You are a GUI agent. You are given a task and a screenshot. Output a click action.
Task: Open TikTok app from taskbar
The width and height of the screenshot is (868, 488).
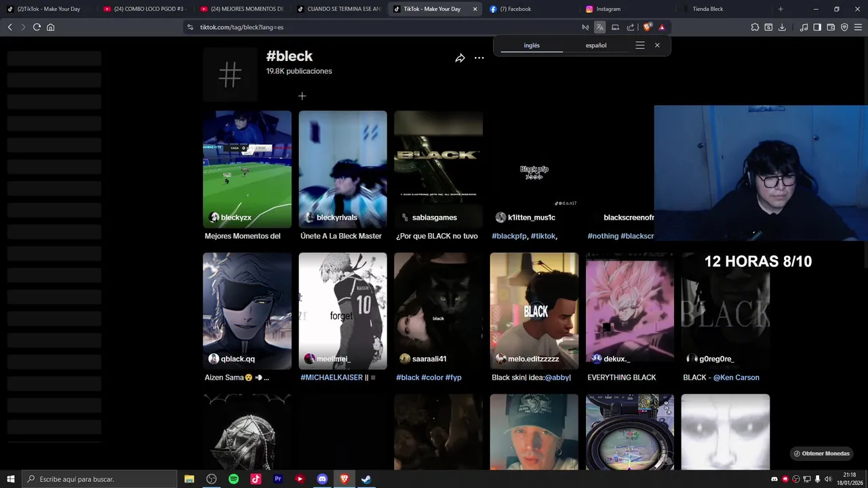pyautogui.click(x=256, y=479)
